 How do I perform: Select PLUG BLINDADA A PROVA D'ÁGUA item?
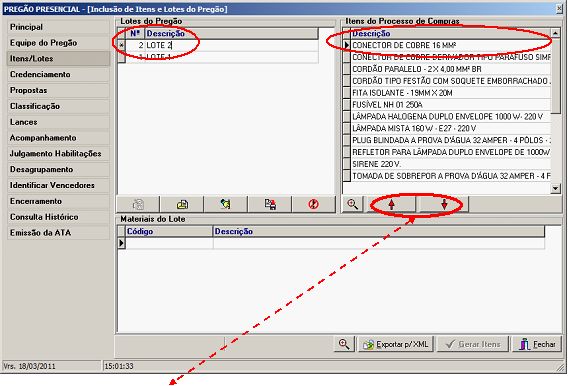click(x=451, y=140)
